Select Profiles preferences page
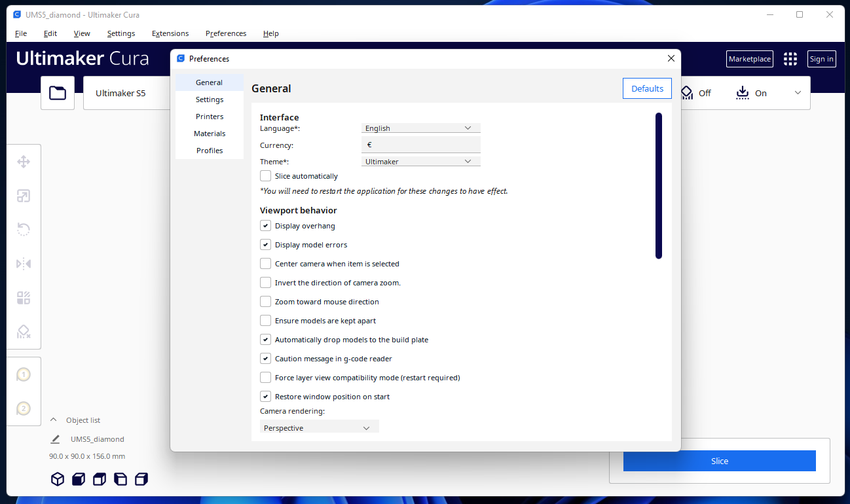 coord(210,151)
